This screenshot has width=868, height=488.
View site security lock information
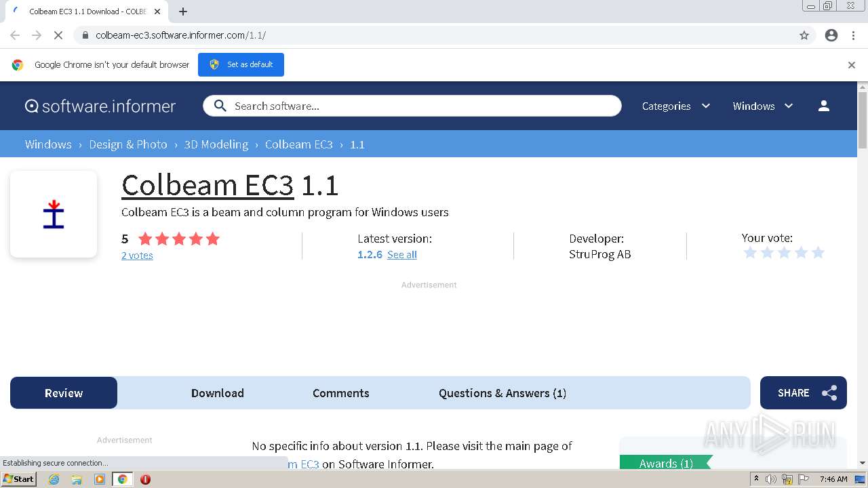[x=85, y=35]
